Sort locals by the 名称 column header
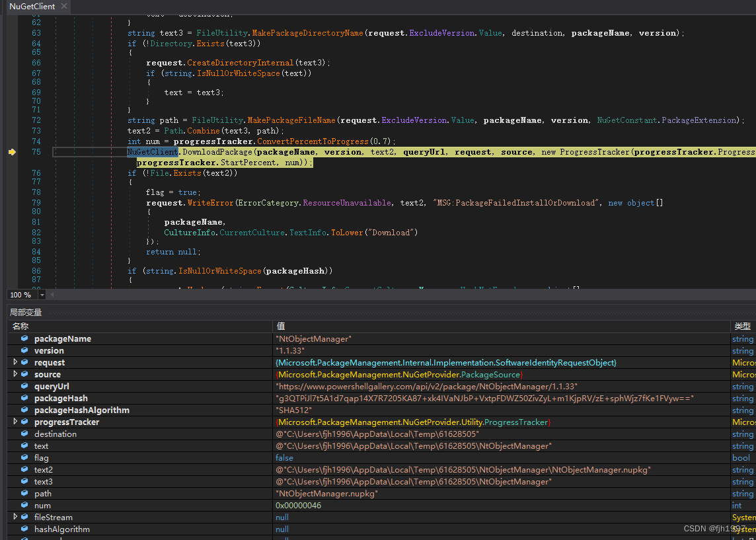Viewport: 756px width, 540px height. [x=20, y=327]
